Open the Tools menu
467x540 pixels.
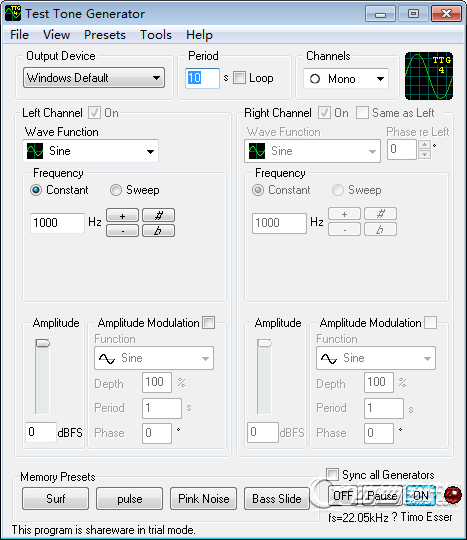tap(156, 35)
